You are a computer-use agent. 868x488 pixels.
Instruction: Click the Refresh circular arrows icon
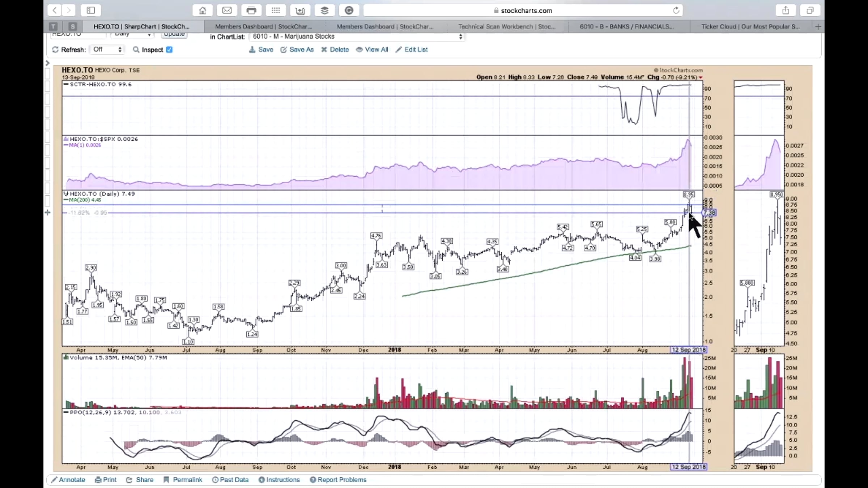tap(55, 50)
